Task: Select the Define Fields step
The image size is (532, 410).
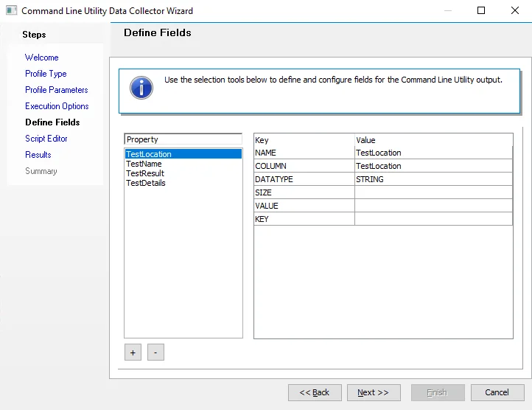Action: click(52, 122)
